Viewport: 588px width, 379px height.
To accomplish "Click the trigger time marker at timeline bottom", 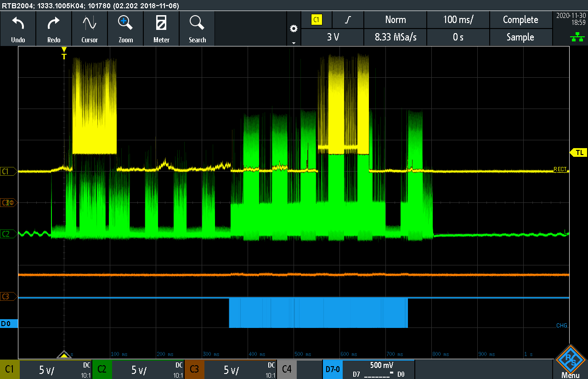I will pyautogui.click(x=64, y=355).
